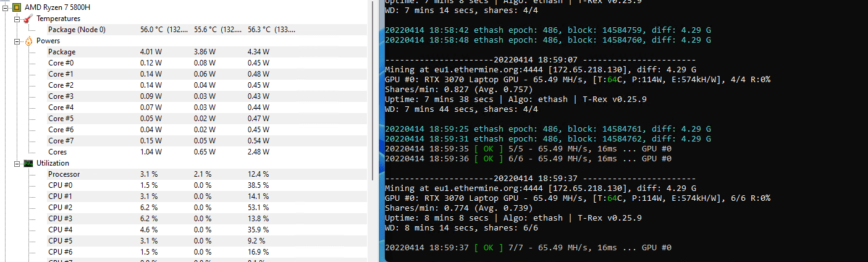Click GPU #0 status line ending 6/6 R:0%

(x=577, y=198)
